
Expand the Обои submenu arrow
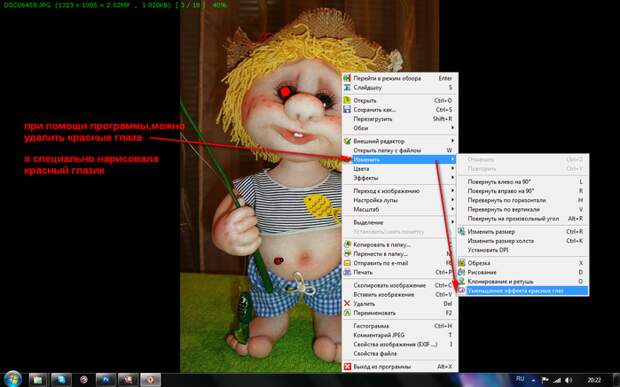click(x=453, y=128)
